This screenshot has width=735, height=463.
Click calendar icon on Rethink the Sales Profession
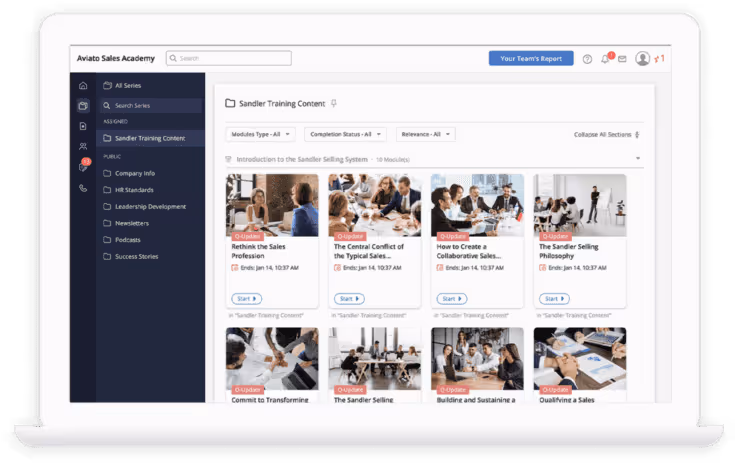[x=235, y=268]
